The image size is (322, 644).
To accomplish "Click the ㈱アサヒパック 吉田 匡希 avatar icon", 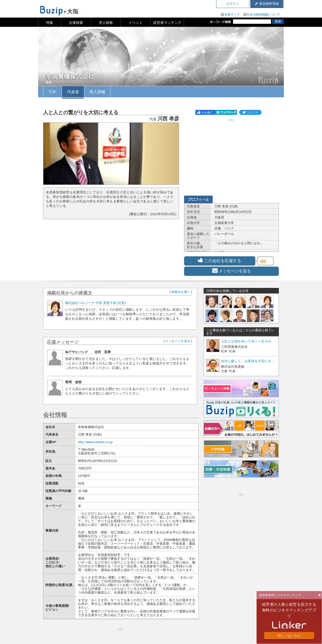I will [x=55, y=358].
